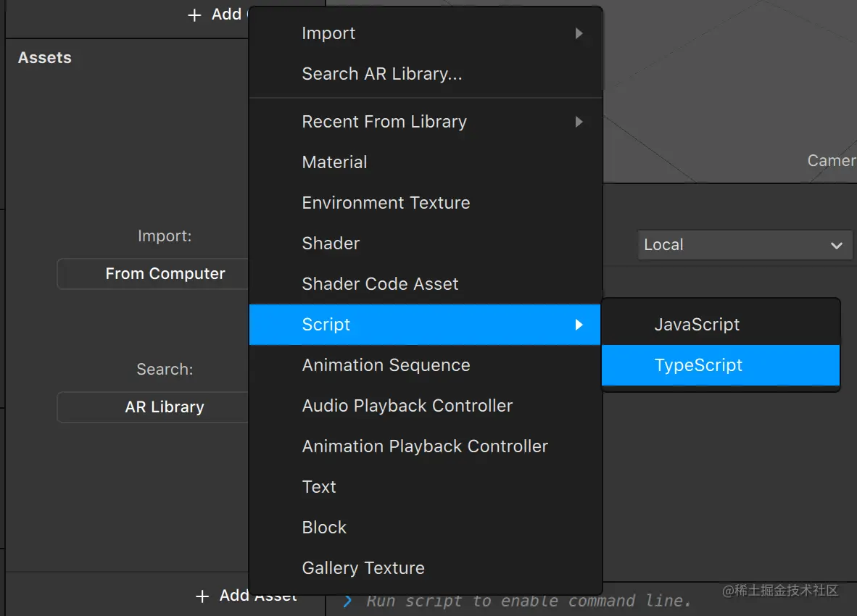Add an Animation Sequence asset

(386, 365)
